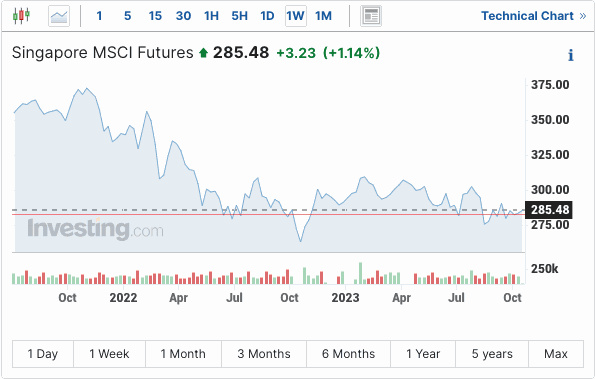Choose the 15 minute interval
The height and width of the screenshot is (379, 595).
(155, 16)
